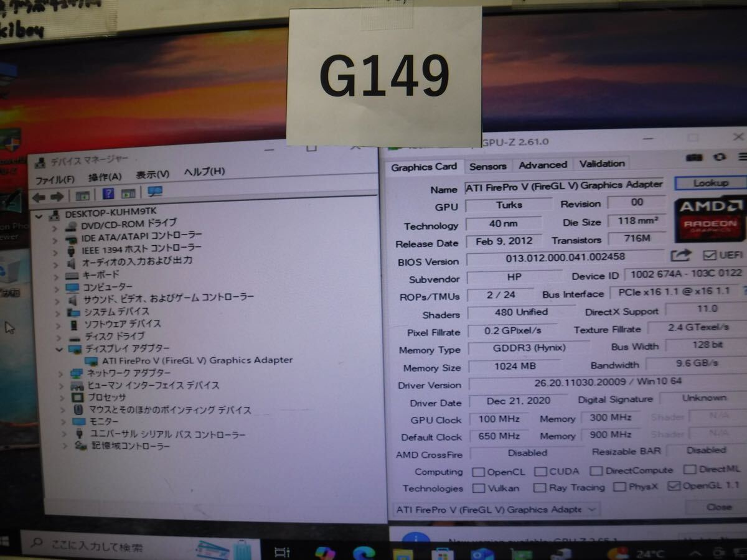This screenshot has width=747, height=560.
Task: Click the Forward arrow in Device Manager toolbar
Action: coord(57,197)
